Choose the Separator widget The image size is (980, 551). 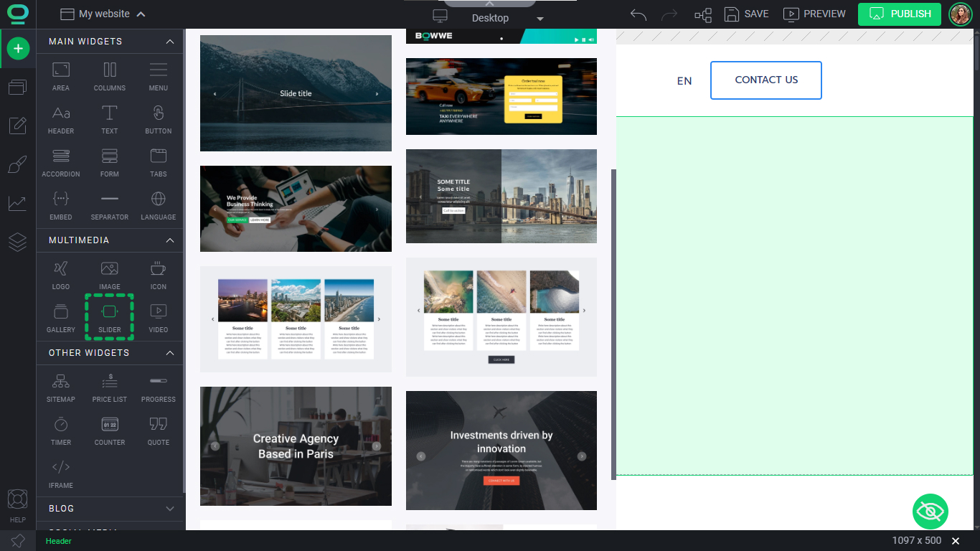110,206
